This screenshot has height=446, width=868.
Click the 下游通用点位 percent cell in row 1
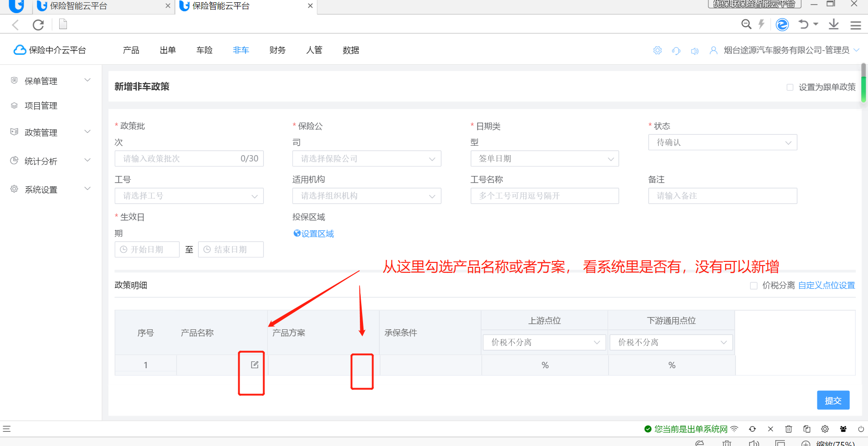click(672, 365)
